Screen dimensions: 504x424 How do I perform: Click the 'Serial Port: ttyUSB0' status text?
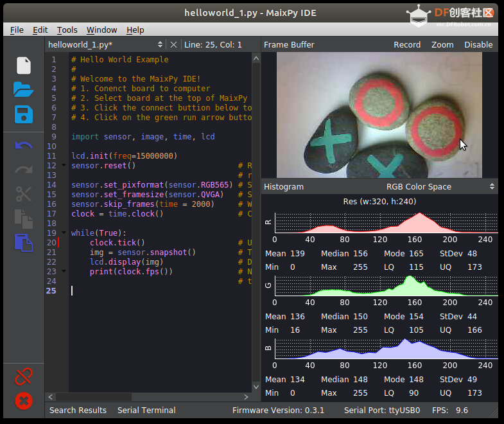point(382,410)
